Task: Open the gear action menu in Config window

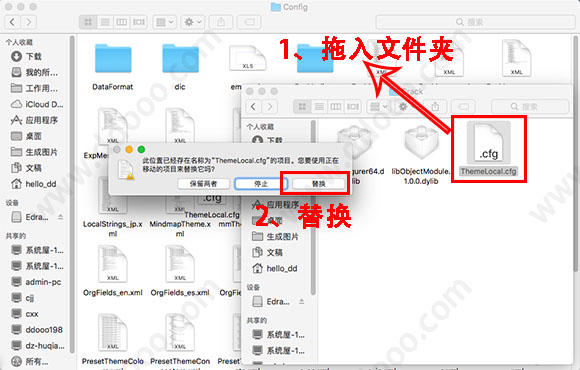Action: coord(193,22)
